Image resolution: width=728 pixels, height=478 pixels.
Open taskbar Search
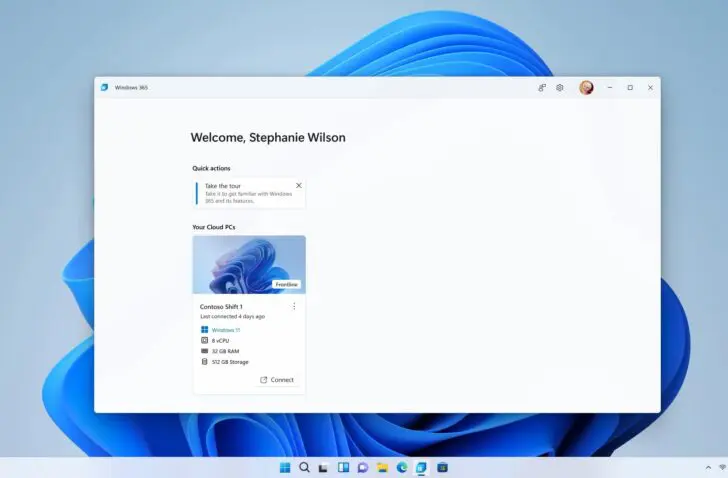[x=304, y=467]
